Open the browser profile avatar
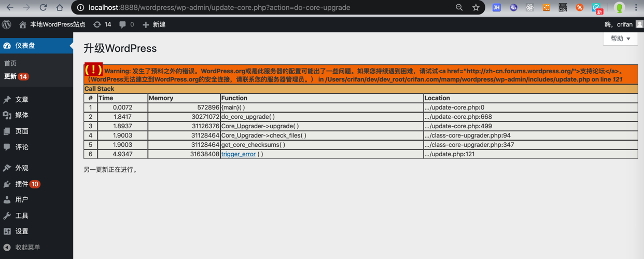Screen dimensions: 644x259 (619, 8)
